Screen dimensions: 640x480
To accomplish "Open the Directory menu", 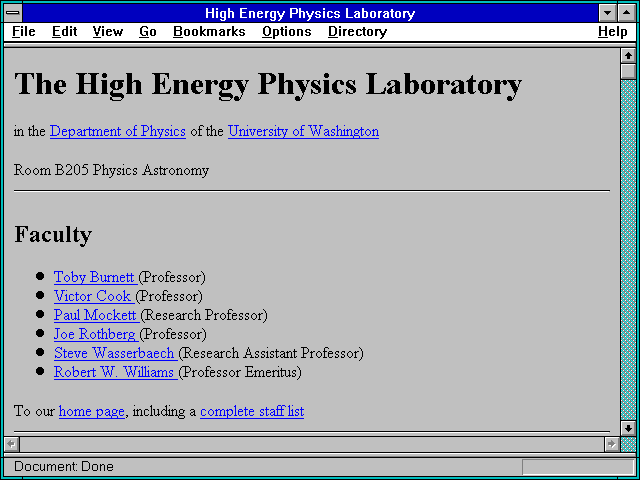I will tap(358, 32).
